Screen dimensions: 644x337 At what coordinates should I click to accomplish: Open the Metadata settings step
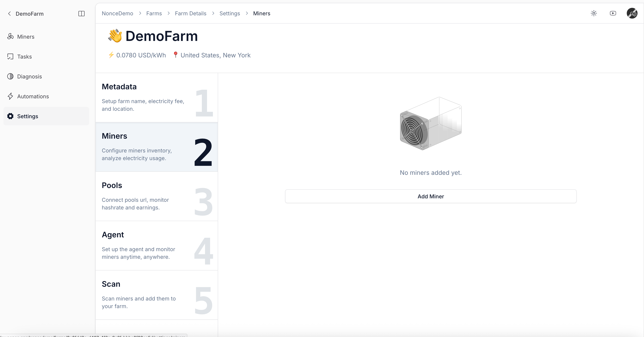click(157, 98)
